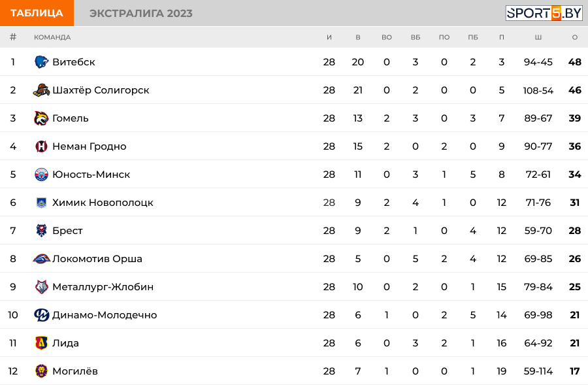Click the Химик Новополоцк crest icon
The width and height of the screenshot is (588, 385).
41,203
